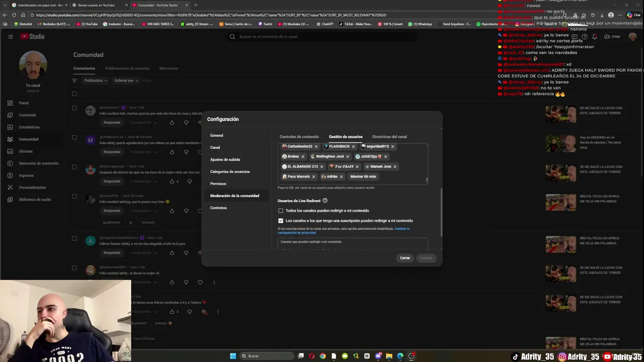The height and width of the screenshot is (362, 644).
Task: Remove seguridad915 chip with its X
Action: [392, 146]
